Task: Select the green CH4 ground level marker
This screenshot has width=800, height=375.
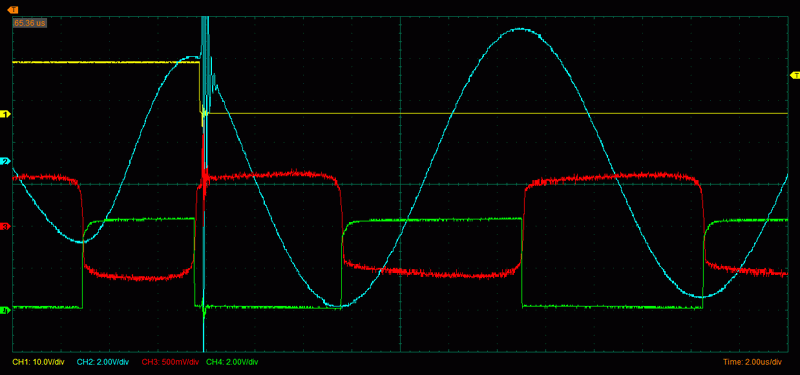Action: point(6,310)
